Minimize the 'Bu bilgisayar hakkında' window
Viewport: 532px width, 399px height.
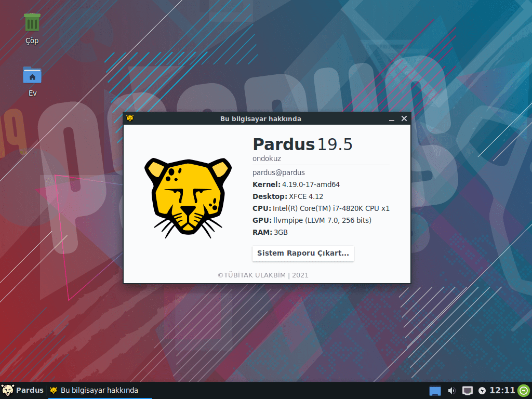click(x=392, y=119)
